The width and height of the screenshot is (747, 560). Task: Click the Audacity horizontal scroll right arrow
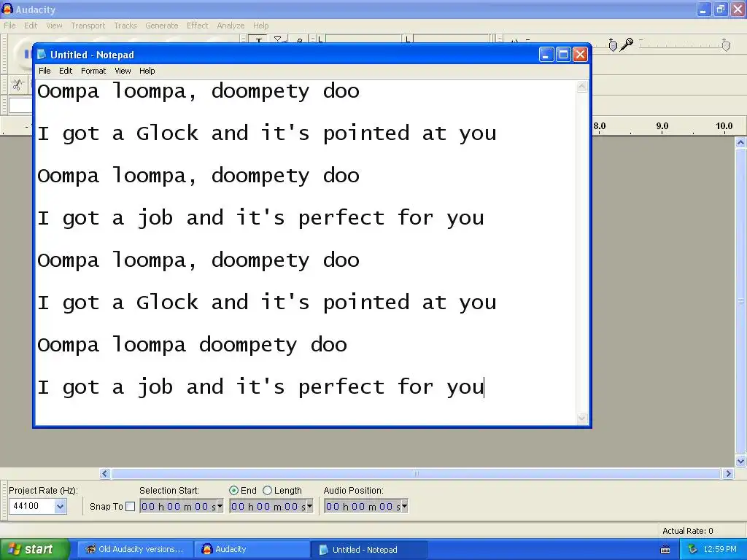tap(727, 473)
